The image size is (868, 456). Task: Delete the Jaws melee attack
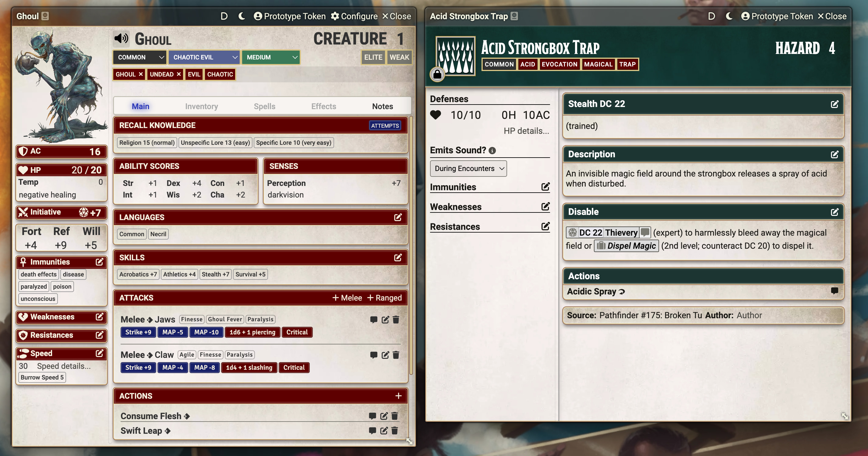click(x=396, y=319)
